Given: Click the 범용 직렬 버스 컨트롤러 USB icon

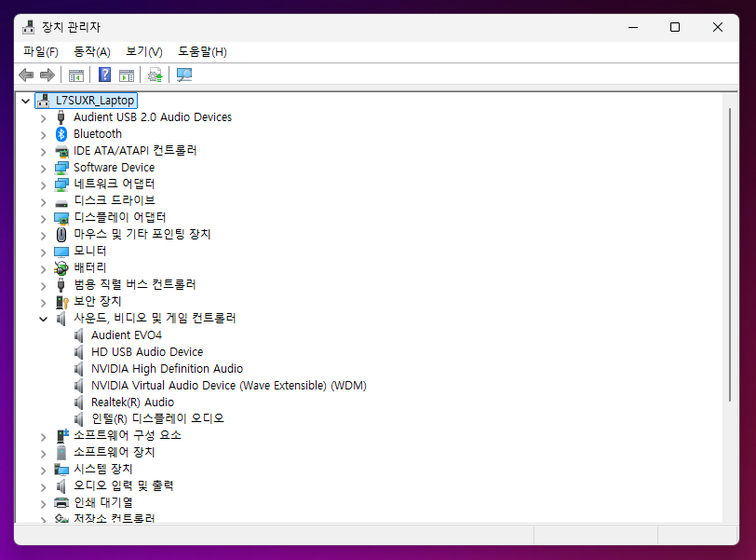Looking at the screenshot, I should tap(61, 285).
